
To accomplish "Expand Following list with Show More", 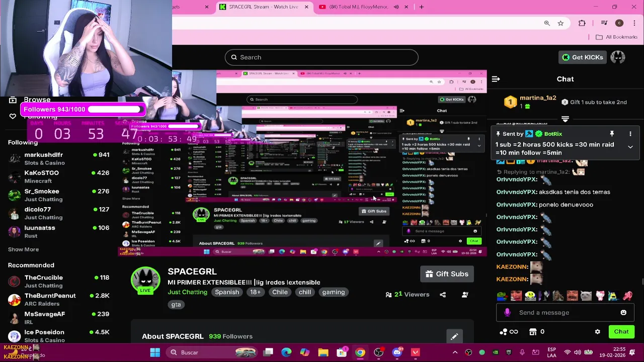I will [x=23, y=249].
